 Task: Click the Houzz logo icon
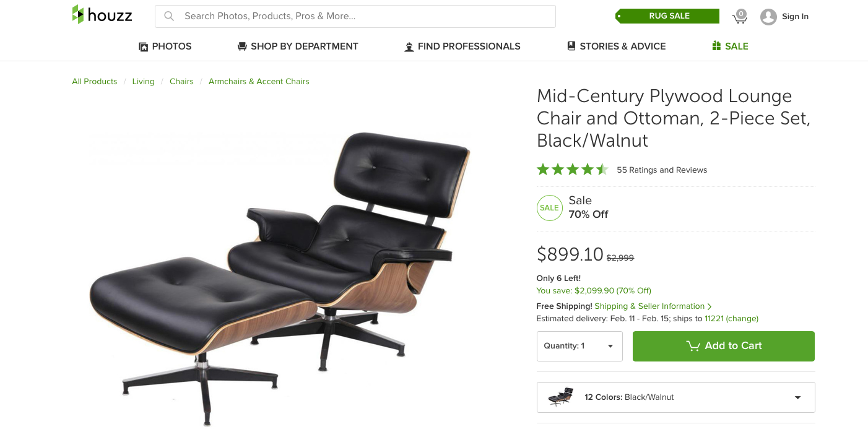click(x=78, y=14)
